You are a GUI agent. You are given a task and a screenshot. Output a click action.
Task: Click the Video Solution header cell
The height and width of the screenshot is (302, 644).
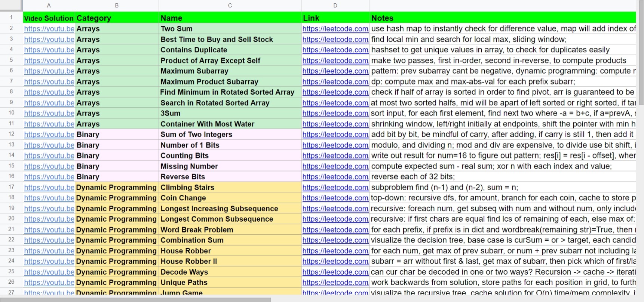point(49,18)
